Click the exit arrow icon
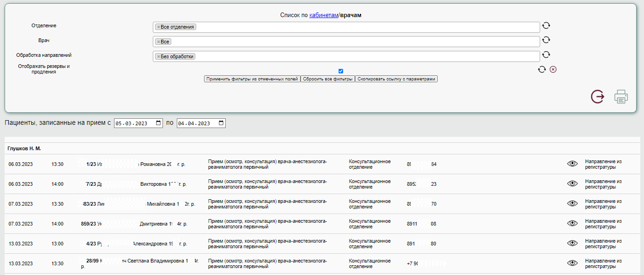 [x=598, y=97]
